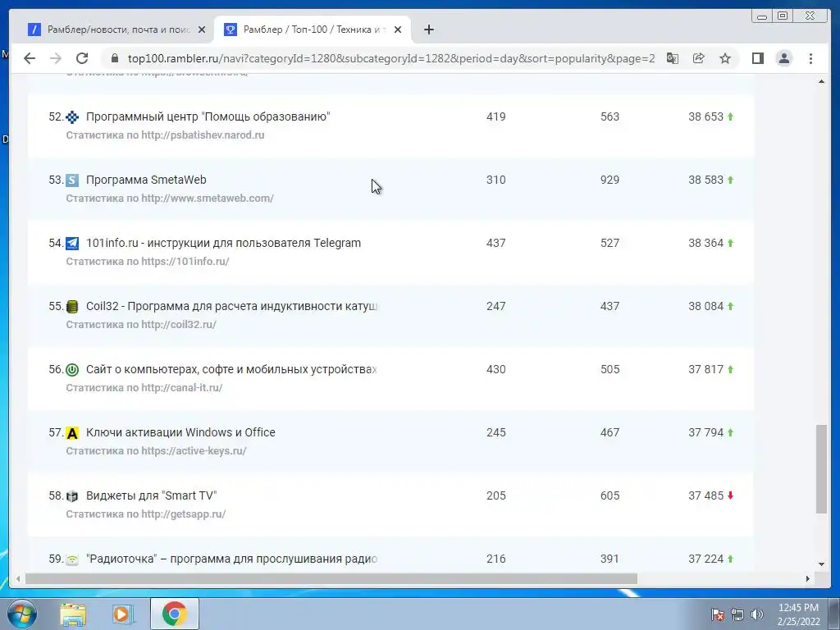Open the Chrome profile avatar
Viewport: 840px width, 630px height.
point(783,58)
